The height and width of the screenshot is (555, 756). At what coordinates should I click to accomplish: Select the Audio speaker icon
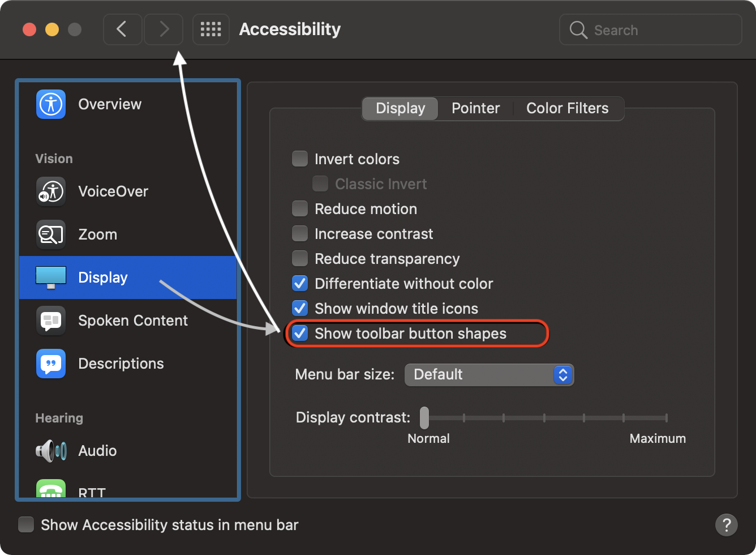tap(51, 451)
